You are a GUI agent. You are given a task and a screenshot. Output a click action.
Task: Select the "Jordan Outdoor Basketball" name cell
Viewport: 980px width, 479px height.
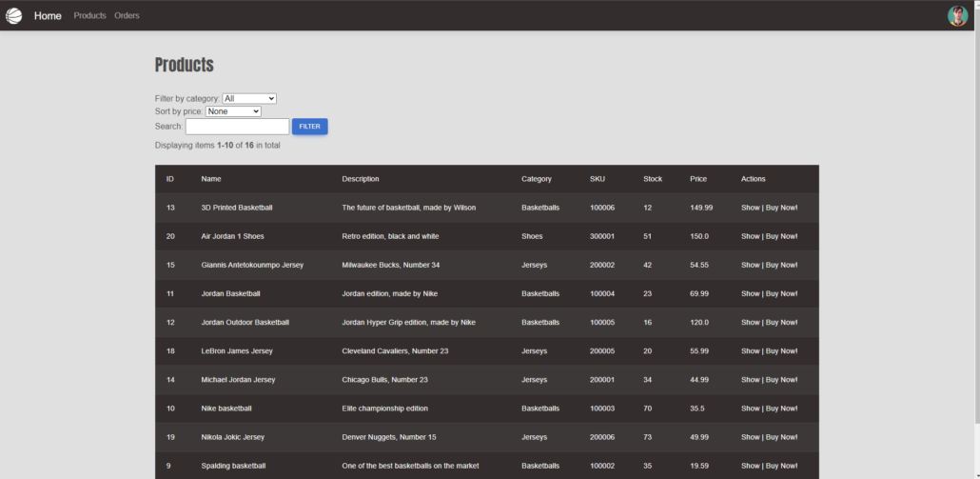245,323
